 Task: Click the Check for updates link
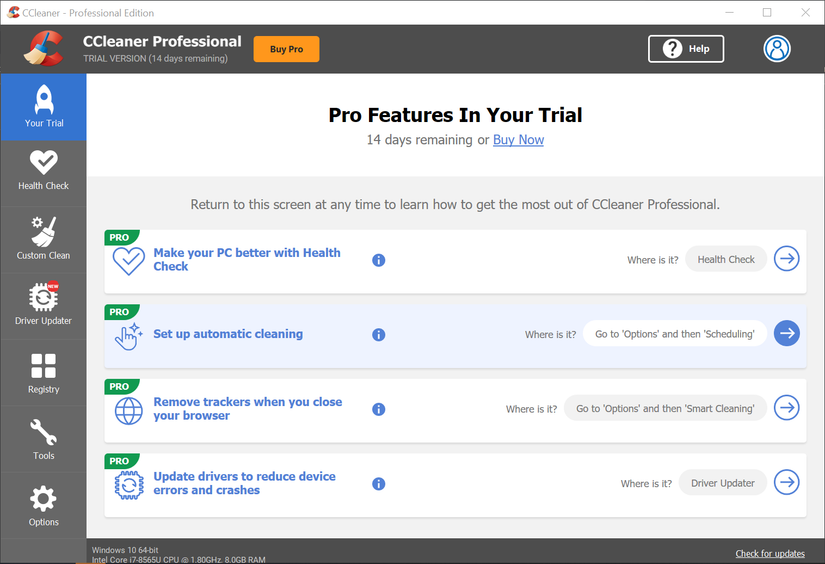[x=770, y=553]
